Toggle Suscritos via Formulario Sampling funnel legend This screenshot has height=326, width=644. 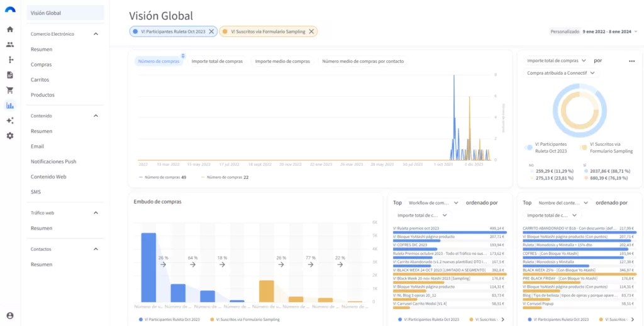coord(245,320)
